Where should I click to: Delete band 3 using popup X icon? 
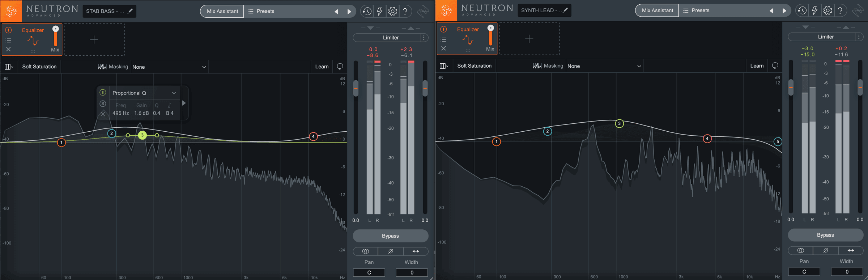coord(103,114)
